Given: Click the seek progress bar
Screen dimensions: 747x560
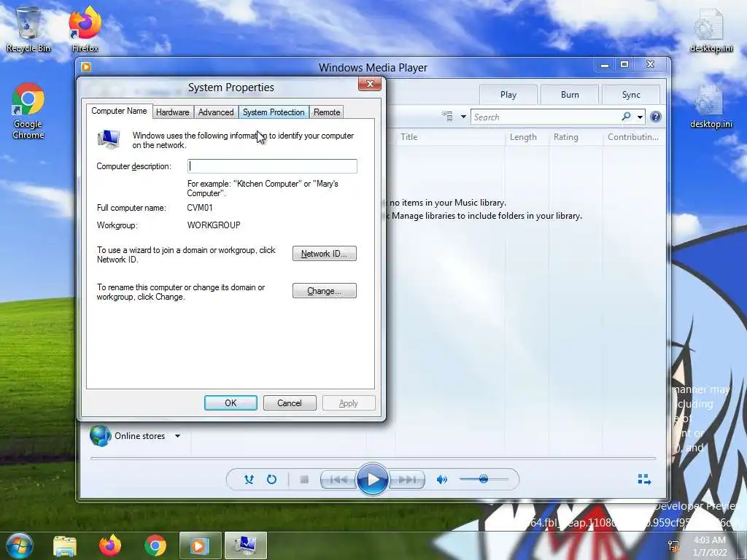Looking at the screenshot, I should (373, 458).
